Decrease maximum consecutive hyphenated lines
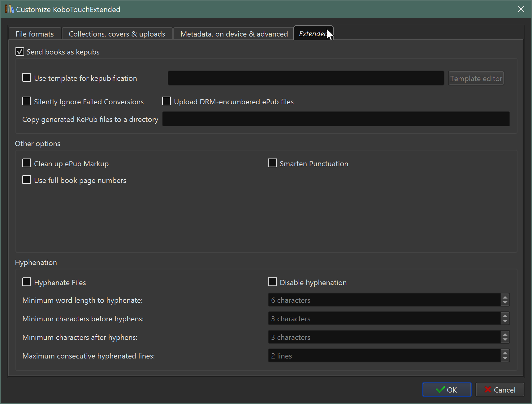 [x=505, y=358]
